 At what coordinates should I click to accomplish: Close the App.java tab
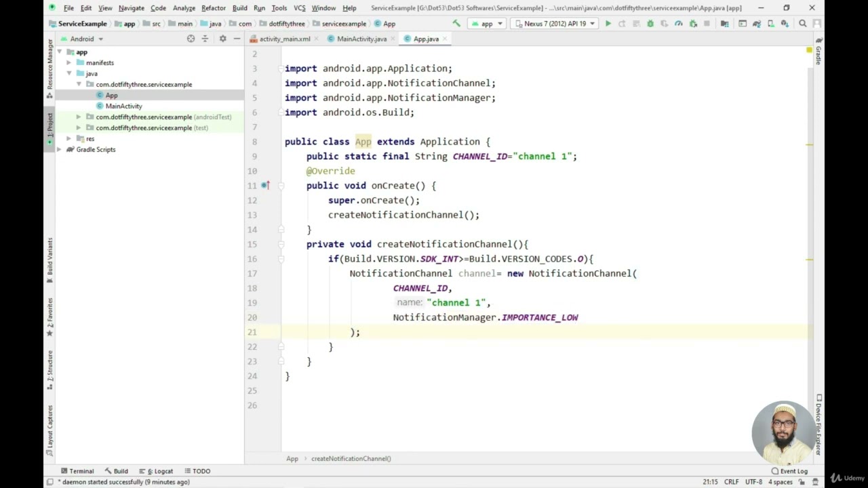point(445,39)
